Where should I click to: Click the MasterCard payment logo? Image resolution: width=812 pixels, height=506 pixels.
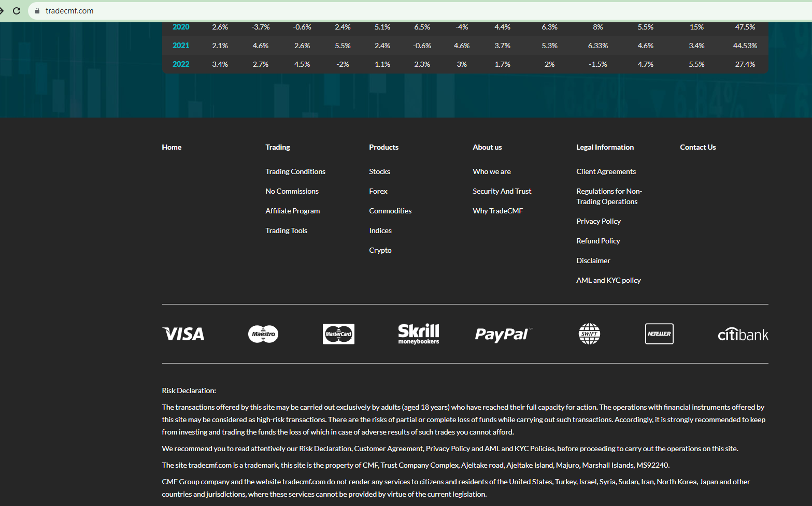pos(338,334)
